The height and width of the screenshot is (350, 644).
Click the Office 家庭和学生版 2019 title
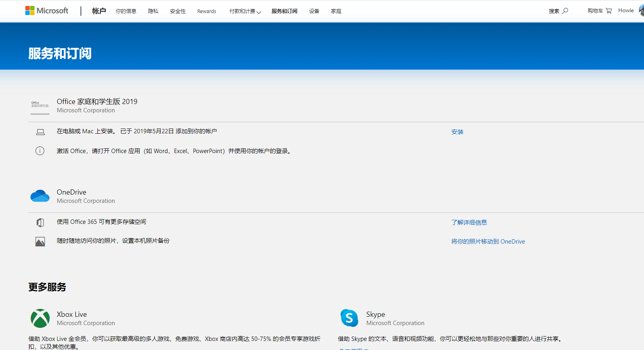click(97, 102)
